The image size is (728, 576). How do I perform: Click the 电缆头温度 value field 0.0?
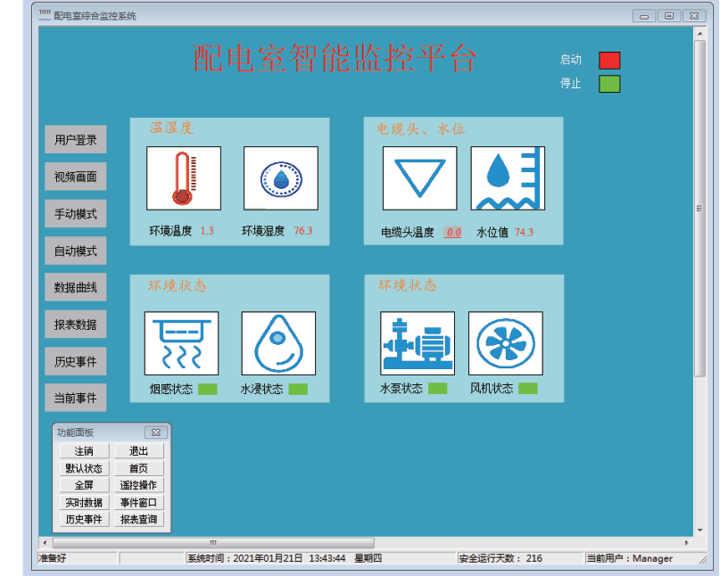(453, 233)
